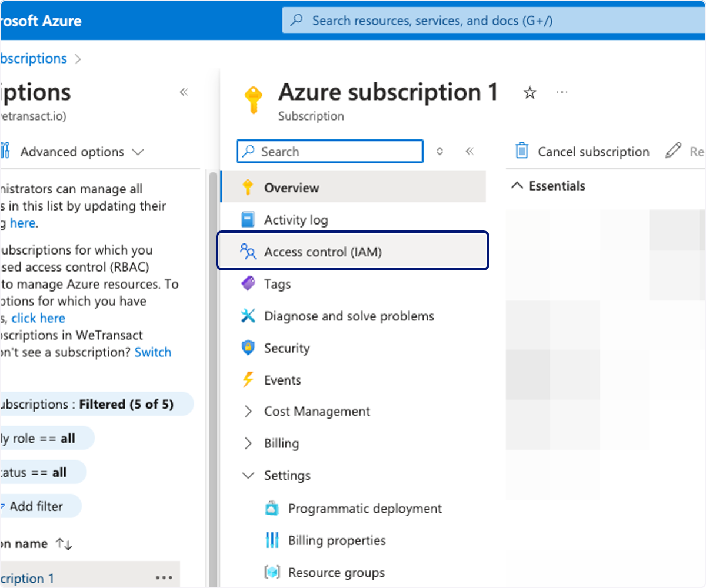
Task: Collapse the Essentials section
Action: (x=517, y=186)
